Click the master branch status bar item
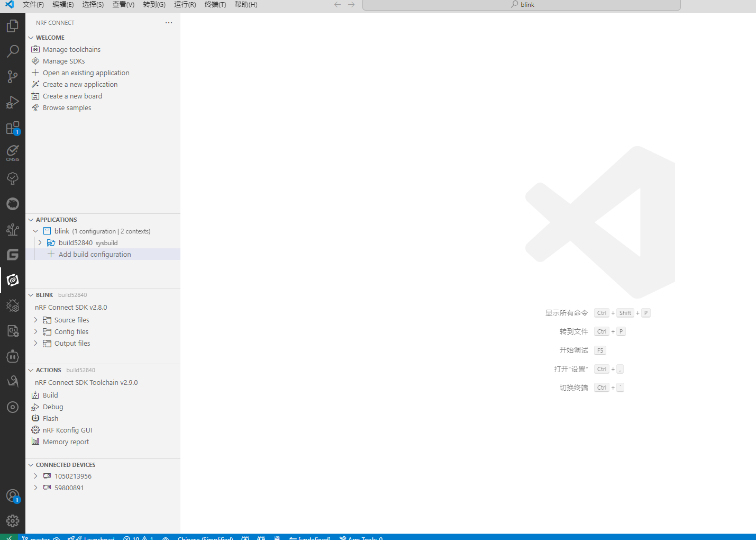Image resolution: width=756 pixels, height=540 pixels. tap(36, 538)
